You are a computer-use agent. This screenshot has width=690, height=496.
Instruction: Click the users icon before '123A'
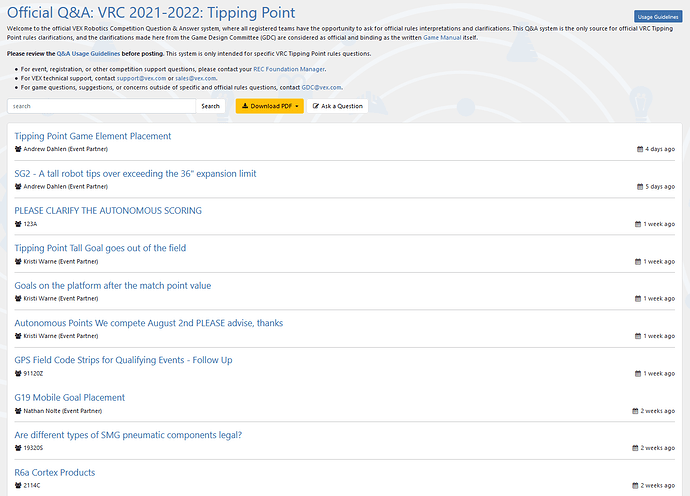click(x=18, y=224)
